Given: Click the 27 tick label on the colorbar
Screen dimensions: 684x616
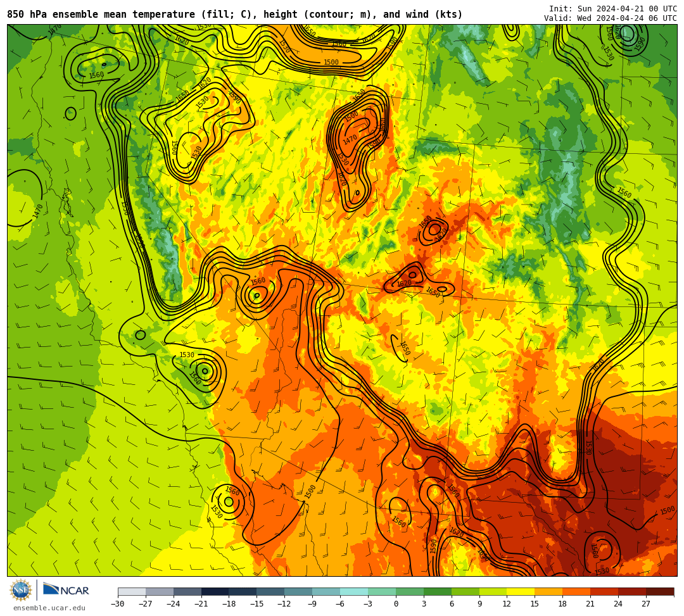Looking at the screenshot, I should tap(646, 604).
